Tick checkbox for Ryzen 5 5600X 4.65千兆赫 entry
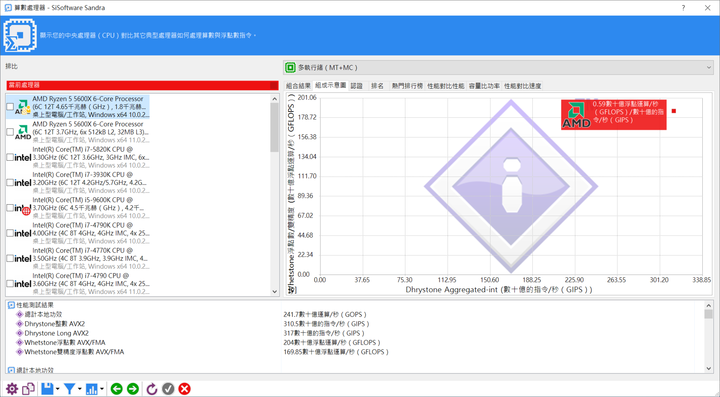 point(10,106)
